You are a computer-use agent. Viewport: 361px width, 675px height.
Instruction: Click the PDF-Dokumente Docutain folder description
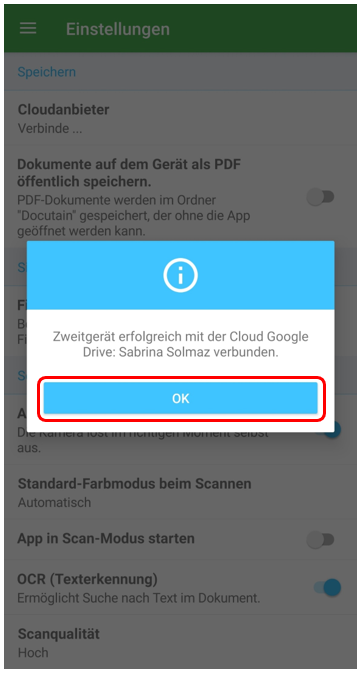134,215
